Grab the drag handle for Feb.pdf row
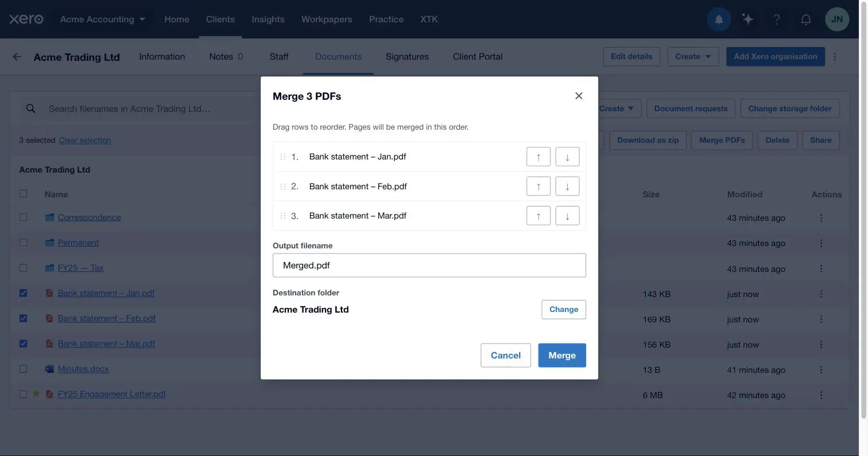The width and height of the screenshot is (868, 456). coord(282,186)
